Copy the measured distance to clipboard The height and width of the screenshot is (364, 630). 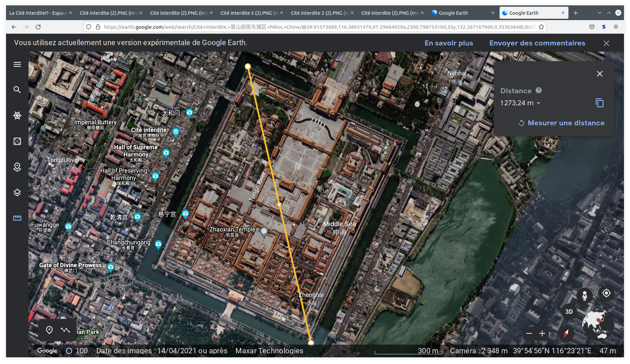point(599,103)
